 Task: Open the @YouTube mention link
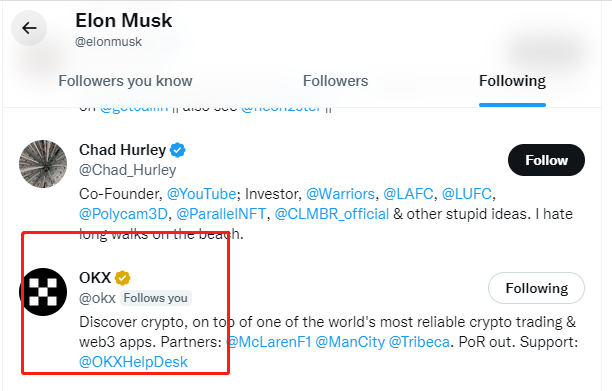click(x=201, y=194)
